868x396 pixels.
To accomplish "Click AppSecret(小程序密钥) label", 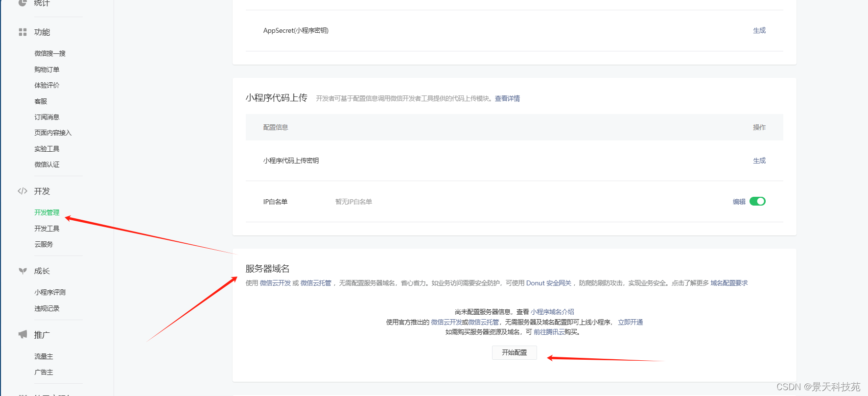I will pos(296,30).
